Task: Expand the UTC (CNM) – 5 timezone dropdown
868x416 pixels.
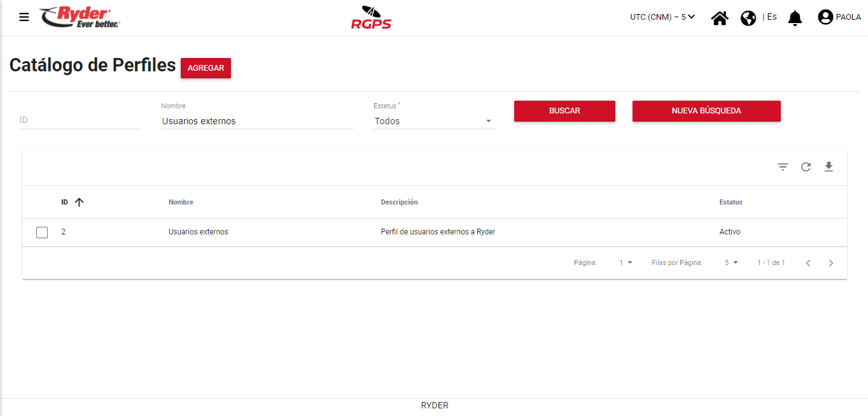Action: tap(662, 17)
